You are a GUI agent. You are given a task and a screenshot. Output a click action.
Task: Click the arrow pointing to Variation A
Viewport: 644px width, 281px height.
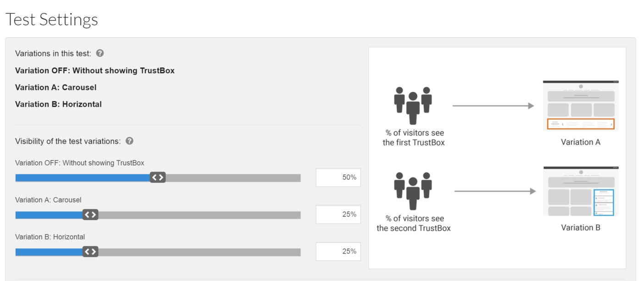pyautogui.click(x=493, y=106)
